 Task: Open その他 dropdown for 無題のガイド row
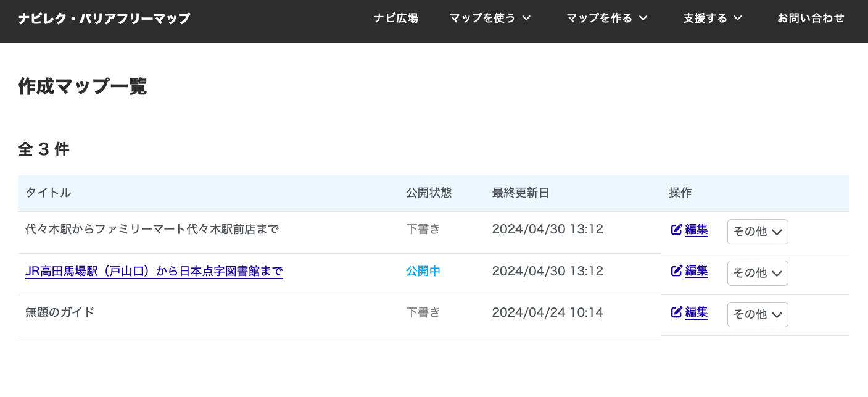[x=758, y=314]
